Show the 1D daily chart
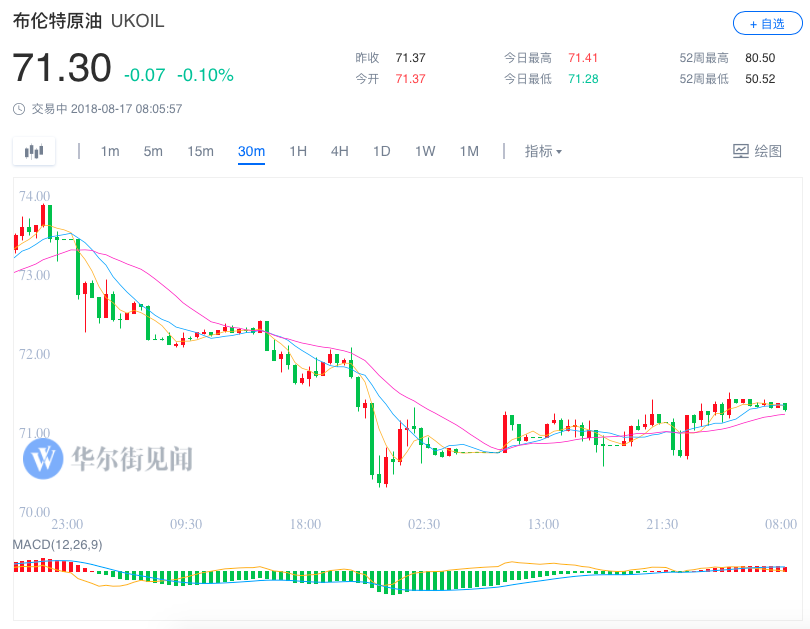Image resolution: width=810 pixels, height=629 pixels. pos(382,151)
